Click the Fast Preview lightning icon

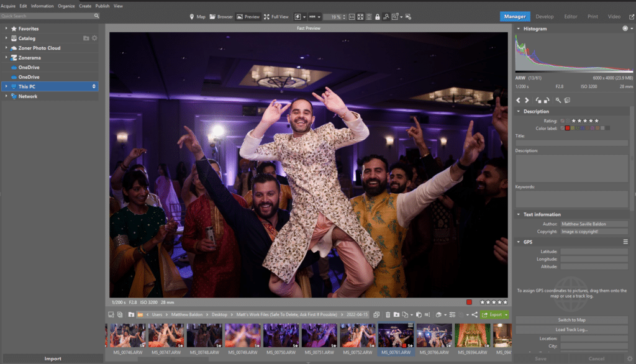[298, 17]
